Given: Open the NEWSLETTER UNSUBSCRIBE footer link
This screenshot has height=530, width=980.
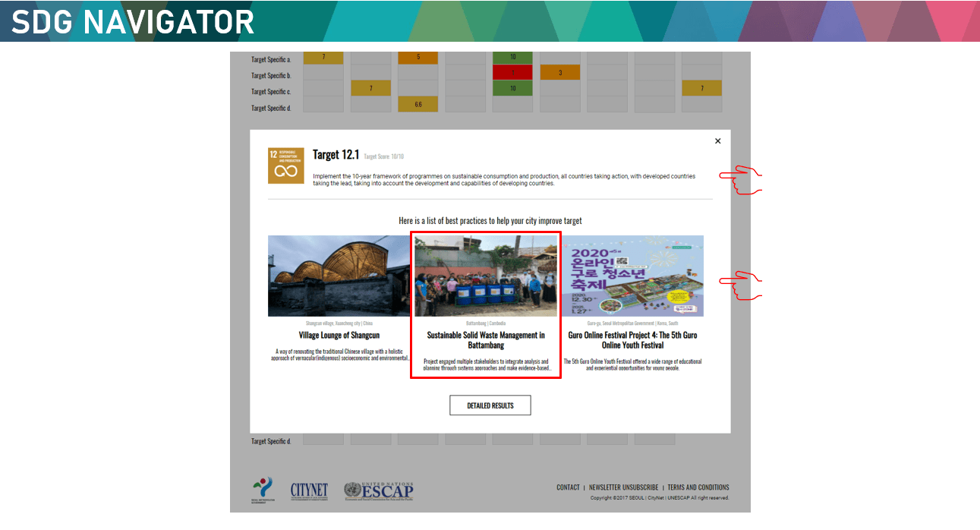Looking at the screenshot, I should pyautogui.click(x=623, y=487).
